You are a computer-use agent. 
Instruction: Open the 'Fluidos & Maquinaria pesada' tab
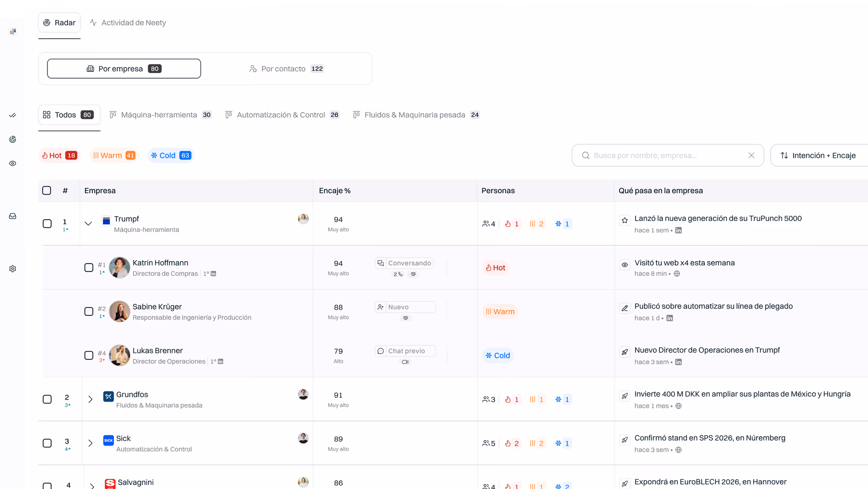(x=416, y=115)
